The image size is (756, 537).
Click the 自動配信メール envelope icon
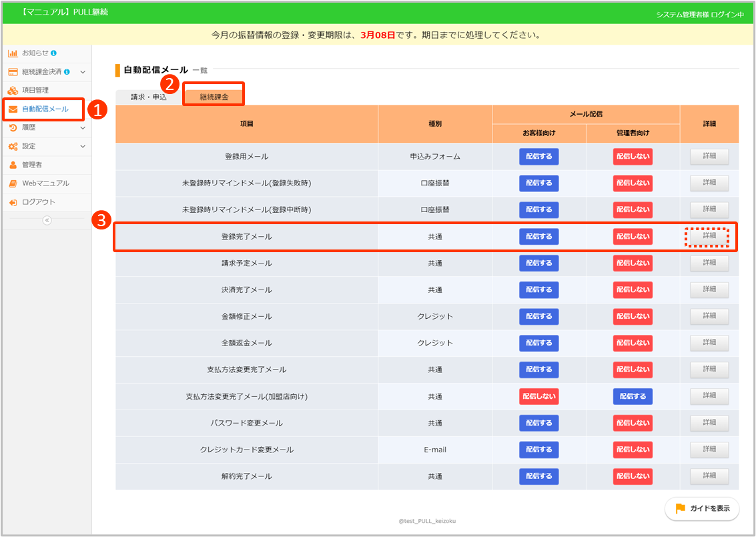point(13,109)
